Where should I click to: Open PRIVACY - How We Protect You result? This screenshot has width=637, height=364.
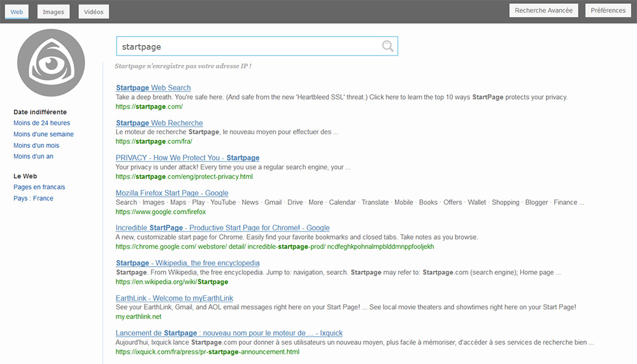pos(187,158)
